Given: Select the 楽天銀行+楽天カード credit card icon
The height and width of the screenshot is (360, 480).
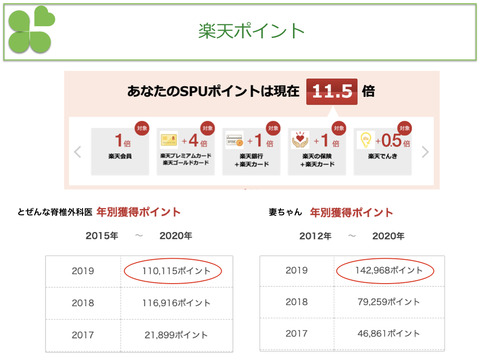Looking at the screenshot, I should point(235,140).
